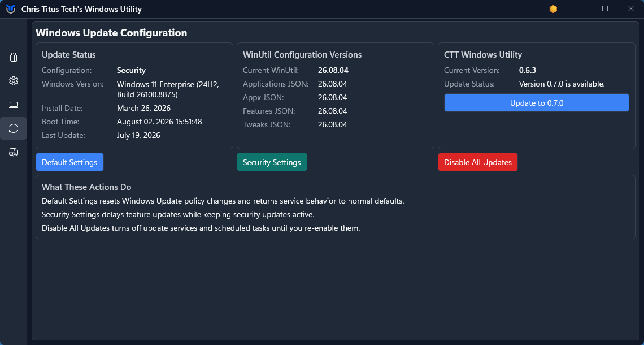
Task: Click the red Disable All Updates button
Action: [478, 162]
